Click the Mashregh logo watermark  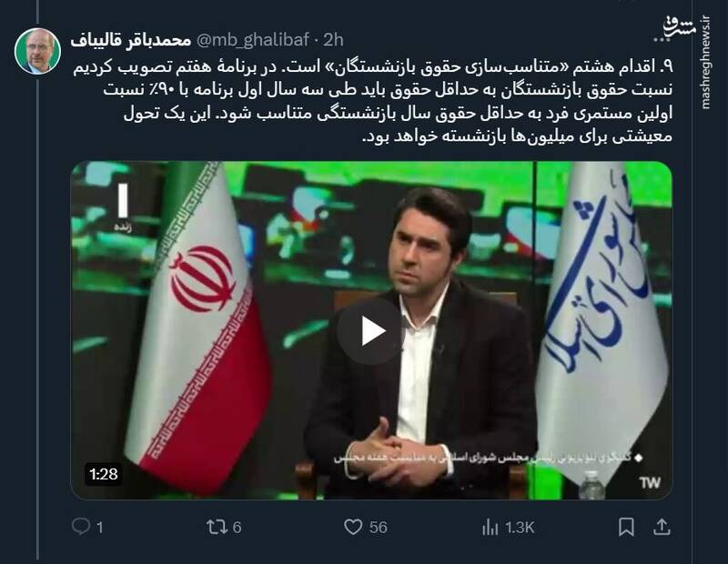(680, 28)
